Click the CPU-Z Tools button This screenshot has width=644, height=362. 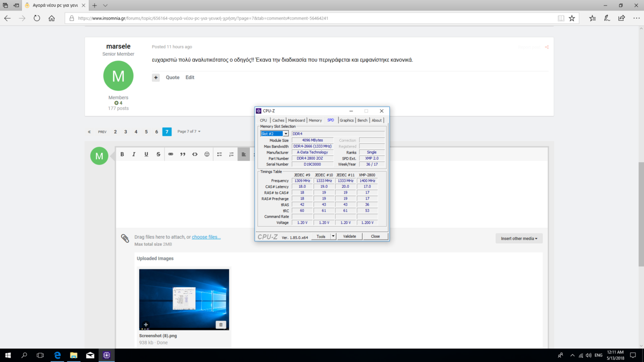click(x=321, y=236)
